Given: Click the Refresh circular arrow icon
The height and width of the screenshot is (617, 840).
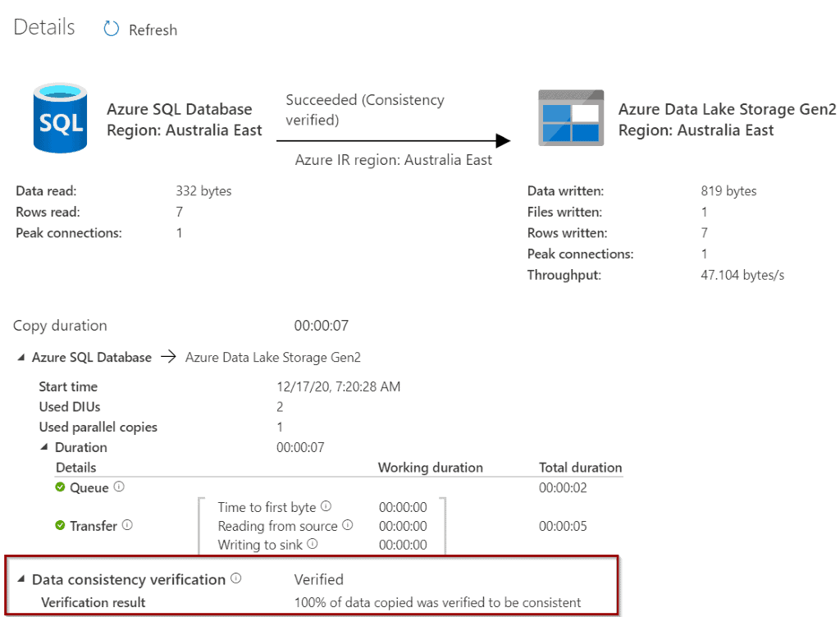Looking at the screenshot, I should (x=112, y=30).
